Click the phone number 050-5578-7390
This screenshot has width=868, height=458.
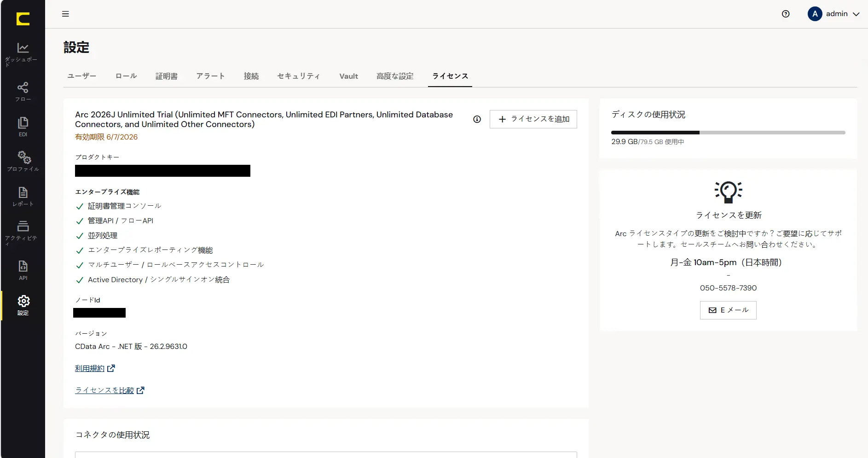coord(728,288)
